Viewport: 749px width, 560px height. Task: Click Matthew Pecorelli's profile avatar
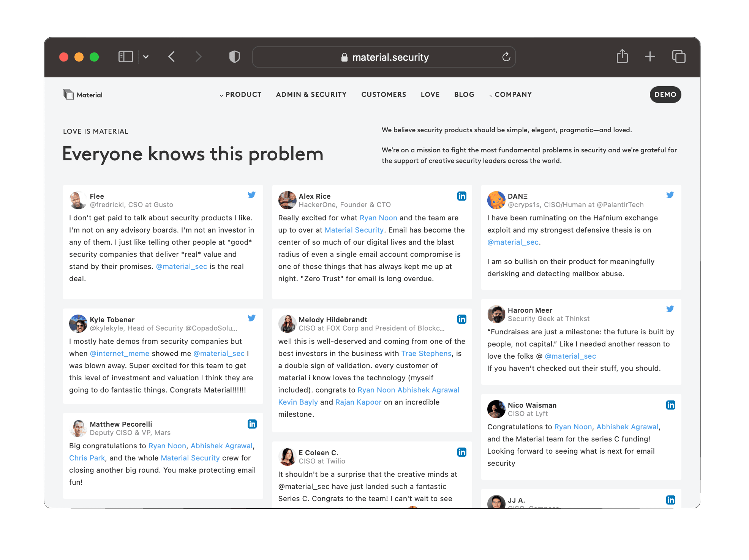coord(78,428)
